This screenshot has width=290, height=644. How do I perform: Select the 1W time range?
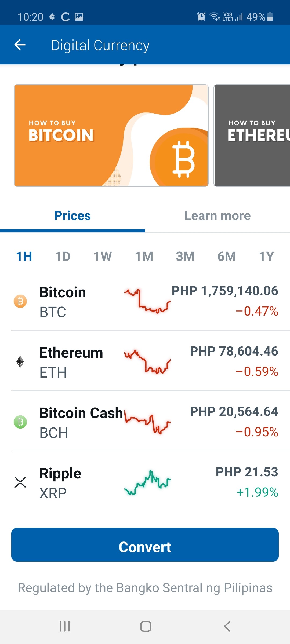pyautogui.click(x=103, y=256)
